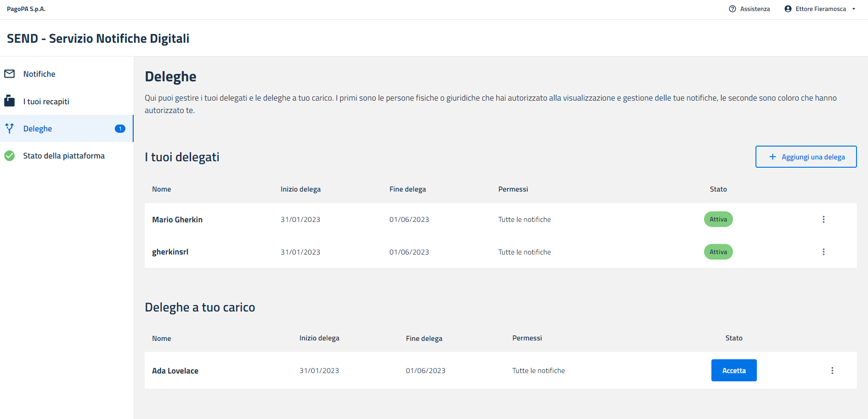868x419 pixels.
Task: Open the actions menu for Ada Lovelace
Action: tap(832, 370)
